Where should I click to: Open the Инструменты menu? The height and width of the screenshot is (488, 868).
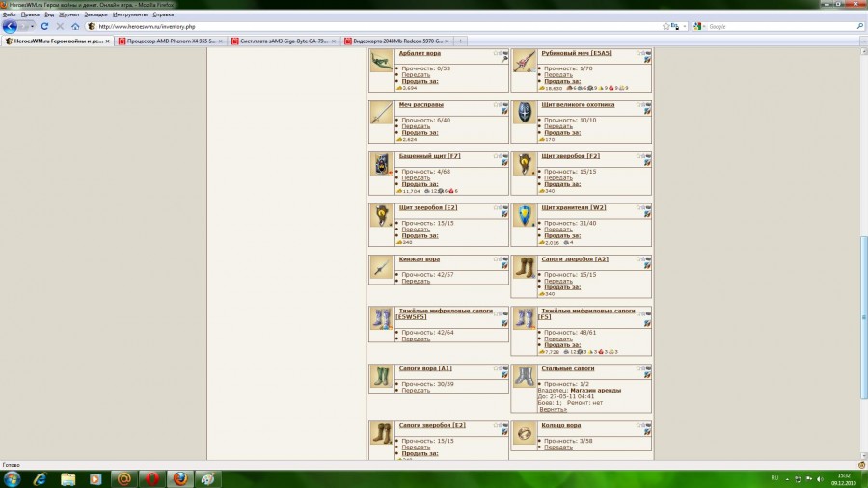coord(130,14)
